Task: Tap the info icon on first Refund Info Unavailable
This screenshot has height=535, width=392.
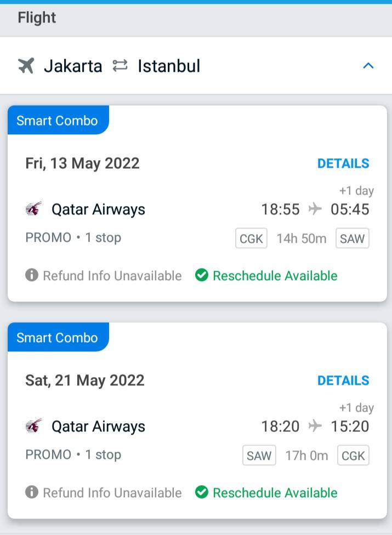Action: (32, 275)
